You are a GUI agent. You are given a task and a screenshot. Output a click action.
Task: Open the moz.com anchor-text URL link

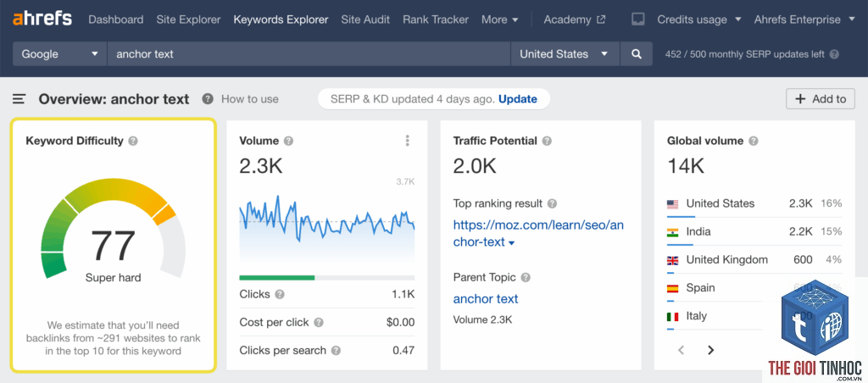coord(538,233)
